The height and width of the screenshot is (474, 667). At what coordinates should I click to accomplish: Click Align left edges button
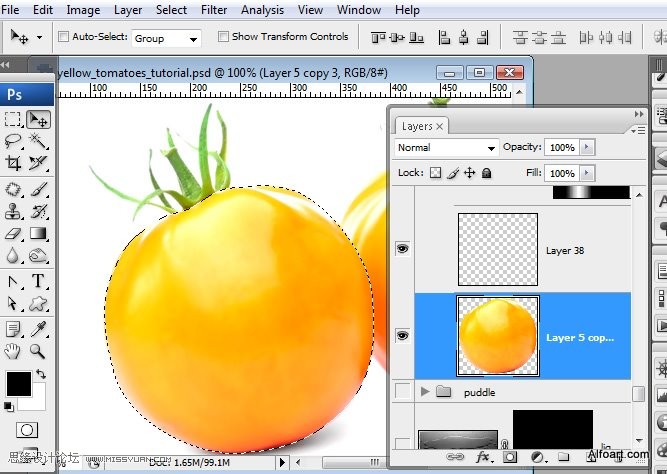point(444,38)
